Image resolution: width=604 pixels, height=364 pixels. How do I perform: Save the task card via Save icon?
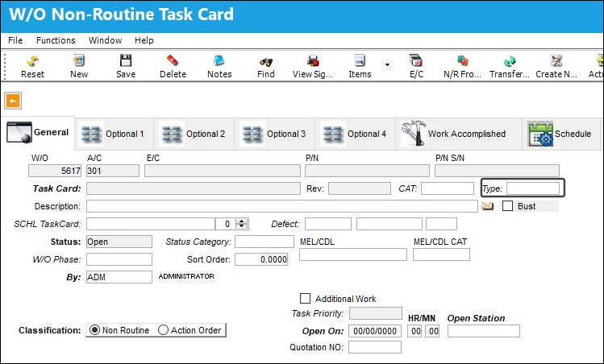[126, 60]
